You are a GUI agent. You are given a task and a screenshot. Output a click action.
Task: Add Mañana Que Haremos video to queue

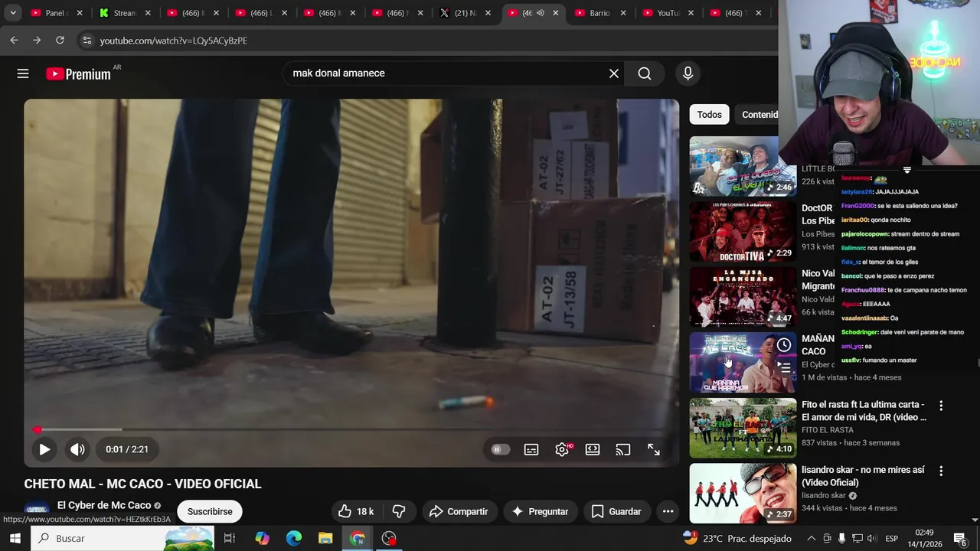(784, 367)
